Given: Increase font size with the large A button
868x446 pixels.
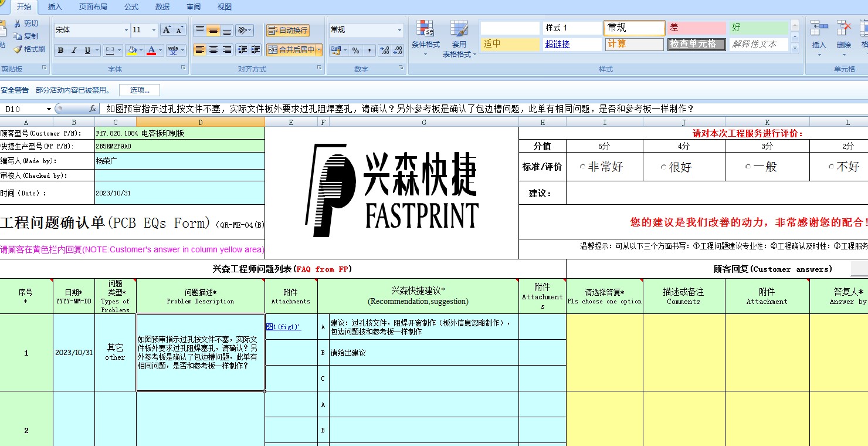Looking at the screenshot, I should 167,30.
